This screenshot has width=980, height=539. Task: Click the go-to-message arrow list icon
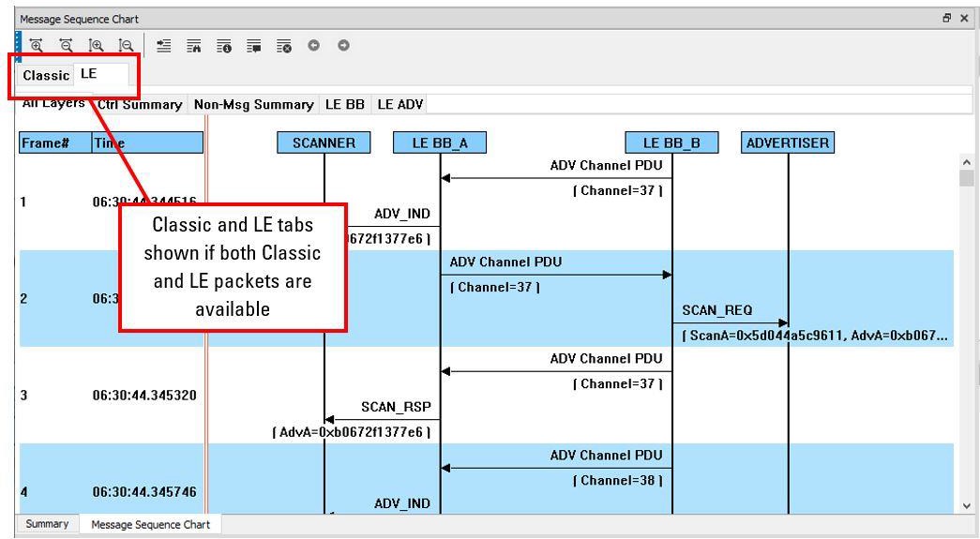click(x=164, y=46)
